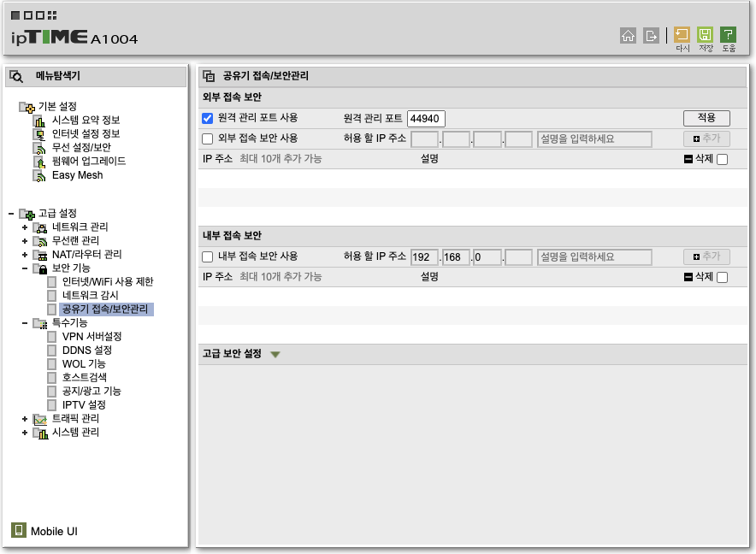
Task: Click 추가 button in 외부 접속 보안
Action: [706, 138]
